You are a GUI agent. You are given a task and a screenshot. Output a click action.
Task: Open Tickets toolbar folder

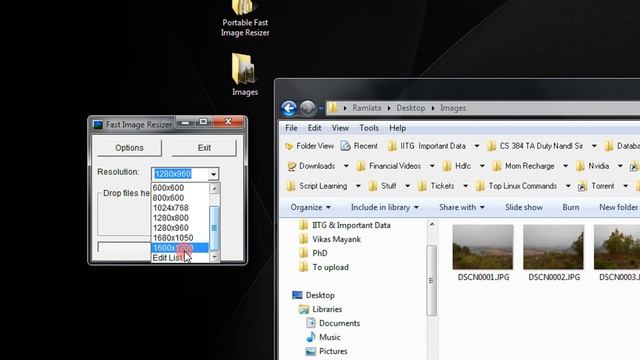pos(436,186)
